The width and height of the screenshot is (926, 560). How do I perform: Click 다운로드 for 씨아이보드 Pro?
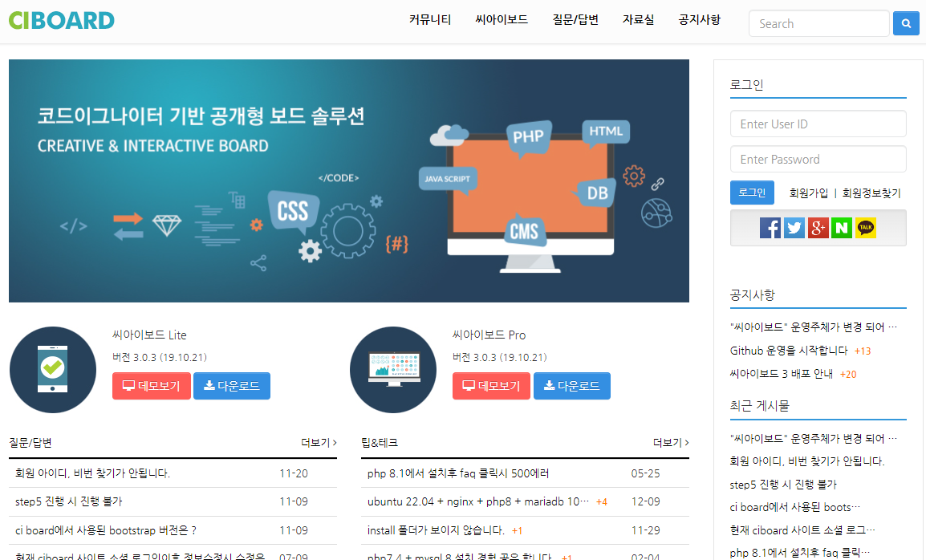pos(571,386)
